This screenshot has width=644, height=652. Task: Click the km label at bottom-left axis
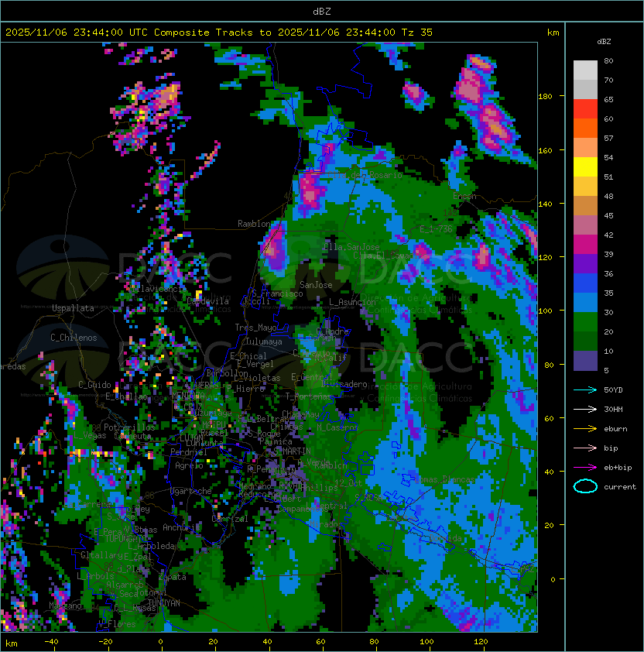pyautogui.click(x=12, y=643)
